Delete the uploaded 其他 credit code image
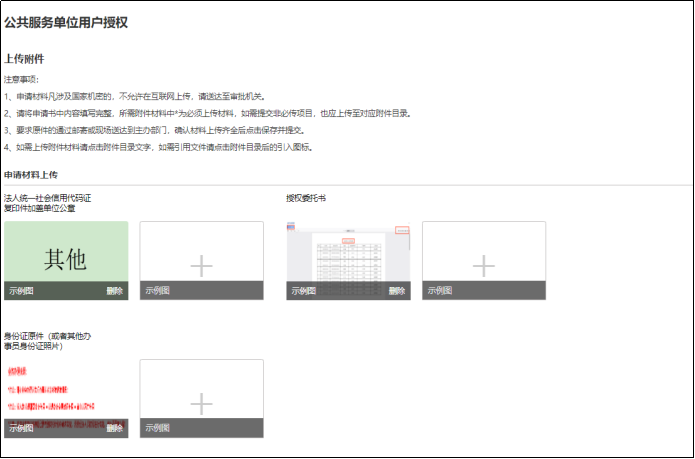 (115, 291)
